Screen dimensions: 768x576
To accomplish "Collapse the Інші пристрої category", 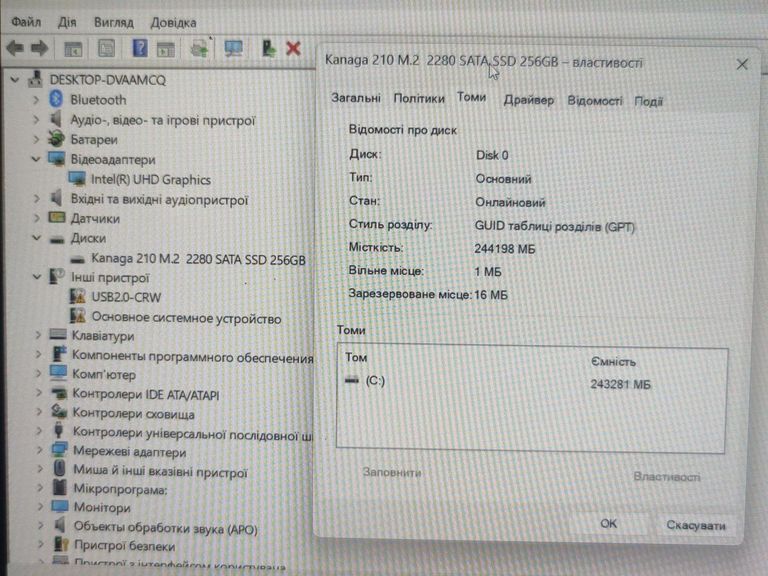I will tap(37, 277).
